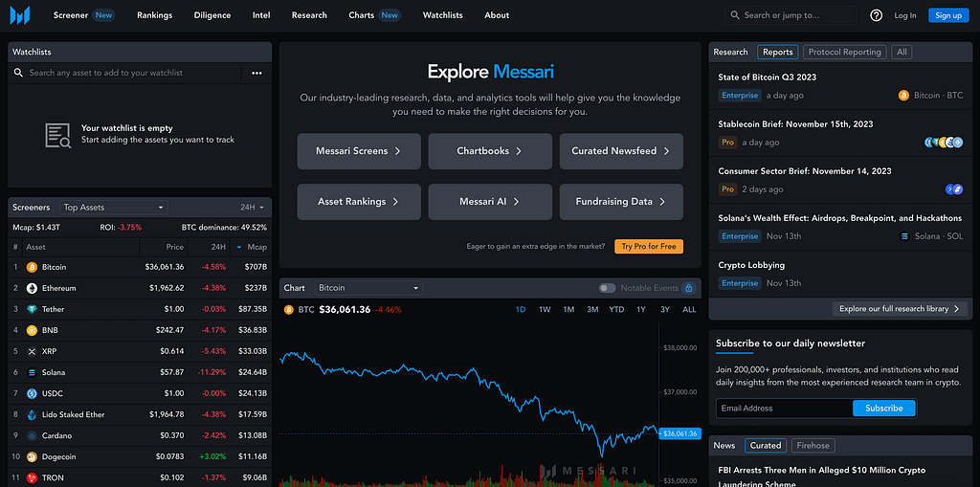Screen dimensions: 980x487
Task: Sort the screener by Mcap column
Action: point(252,247)
